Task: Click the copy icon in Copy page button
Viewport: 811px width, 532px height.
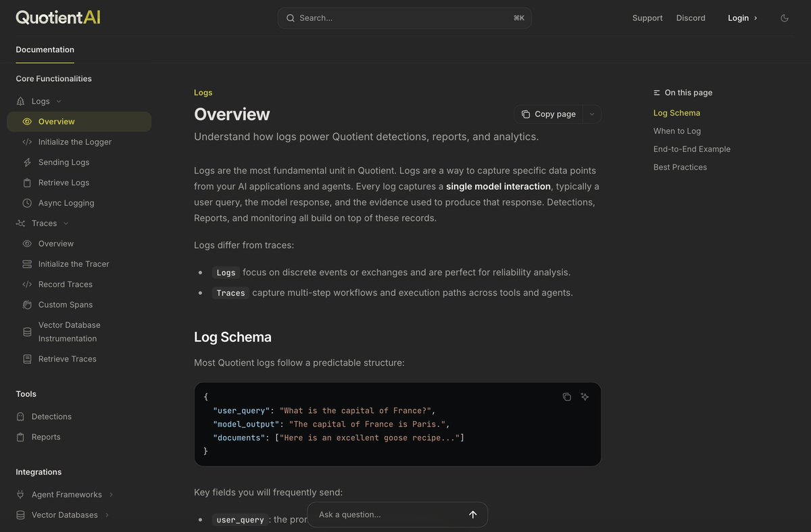Action: tap(526, 114)
